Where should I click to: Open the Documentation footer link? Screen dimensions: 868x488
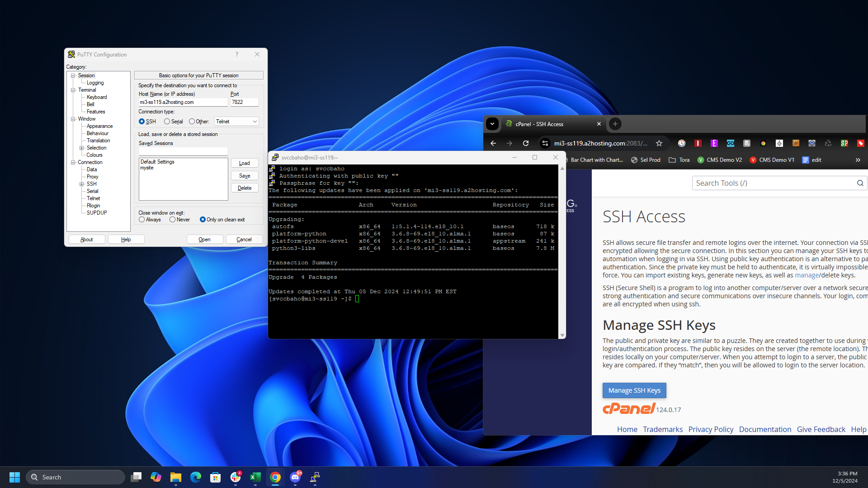pos(765,429)
